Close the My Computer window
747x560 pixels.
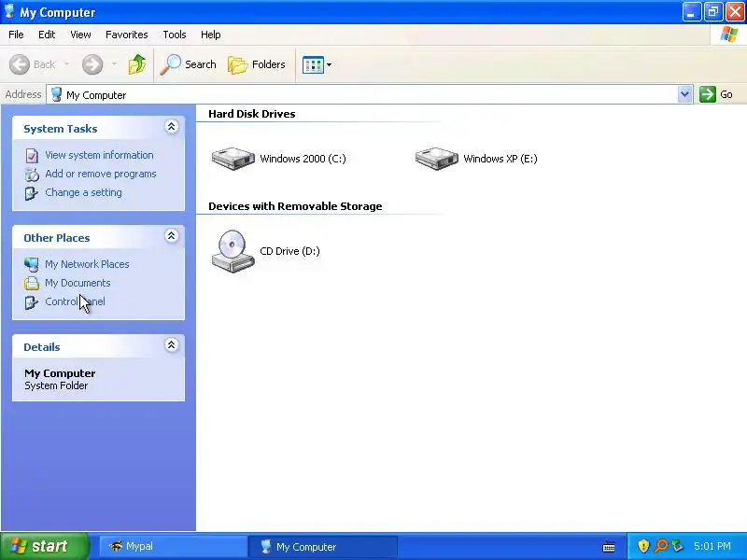click(735, 12)
